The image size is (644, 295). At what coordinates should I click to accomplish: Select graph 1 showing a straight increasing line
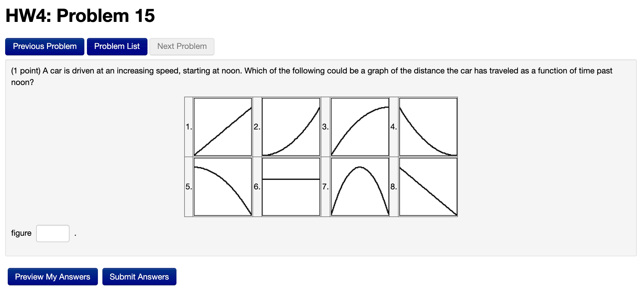[x=223, y=127]
